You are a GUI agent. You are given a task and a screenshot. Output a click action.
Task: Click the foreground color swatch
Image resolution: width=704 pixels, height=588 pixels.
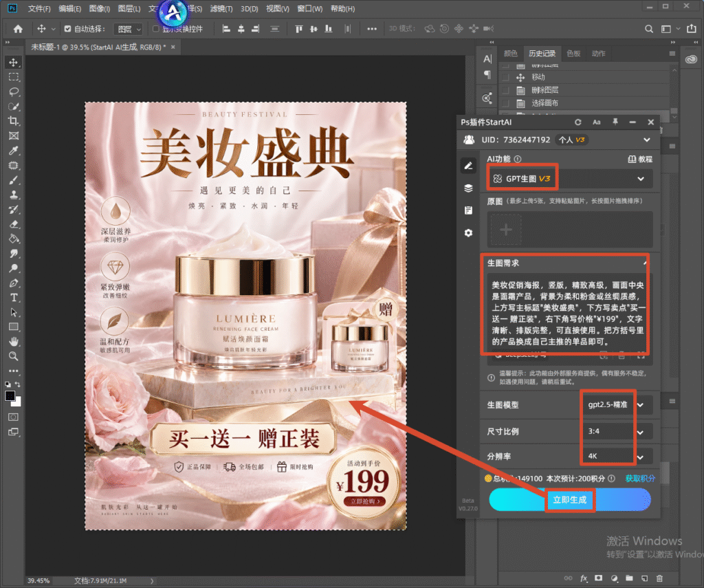click(10, 395)
